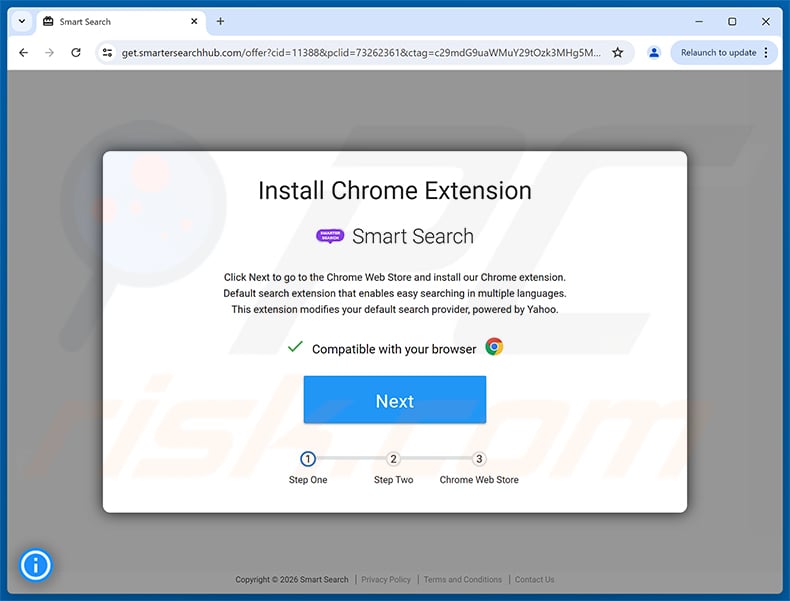
Task: Click the 'Click Next to go' description line
Action: coord(395,277)
